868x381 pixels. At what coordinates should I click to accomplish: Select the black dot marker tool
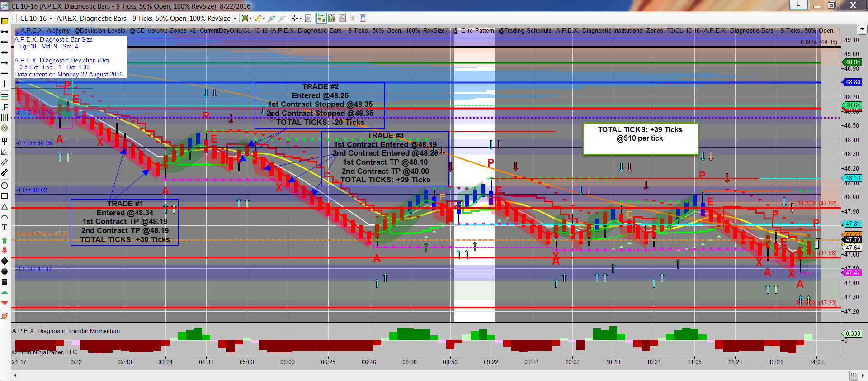click(x=5, y=271)
